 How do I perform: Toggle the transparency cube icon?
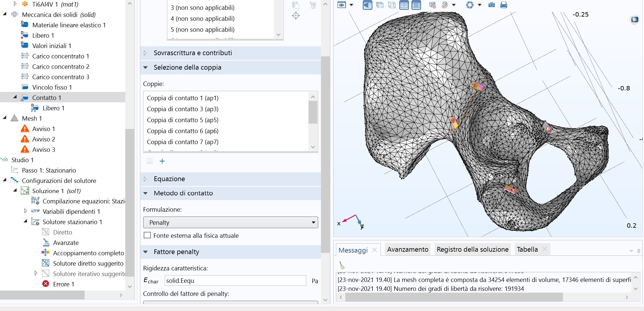click(x=379, y=5)
